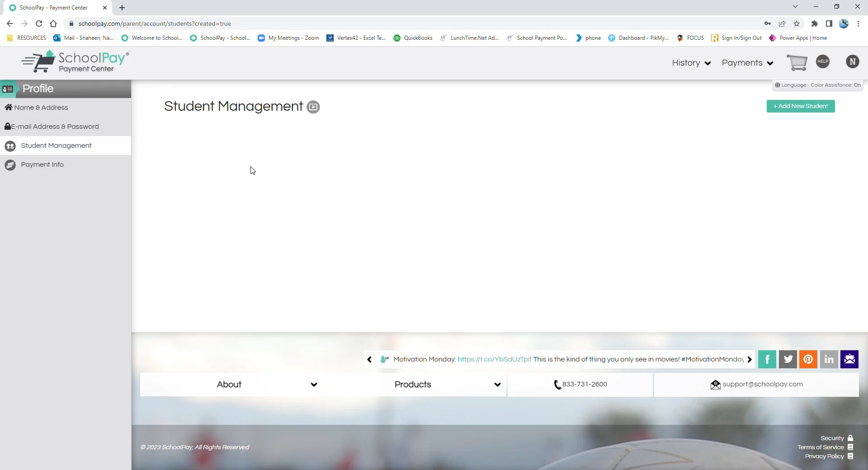Viewport: 868px width, 470px height.
Task: Open browser extensions puzzle icon
Action: pyautogui.click(x=815, y=23)
